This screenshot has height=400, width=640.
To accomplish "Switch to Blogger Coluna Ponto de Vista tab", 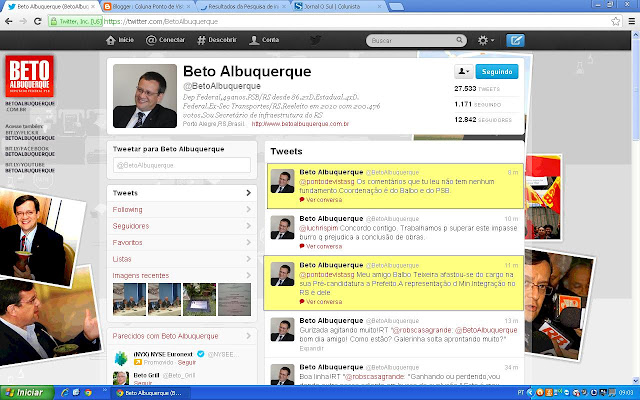I will point(147,7).
